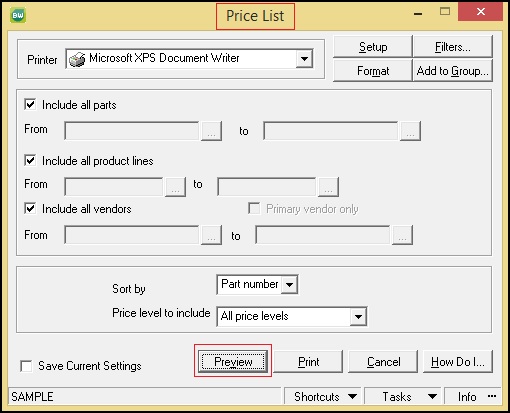Click the printer icon beside Microsoft XPS
Screen dimensions: 510x413
click(77, 59)
